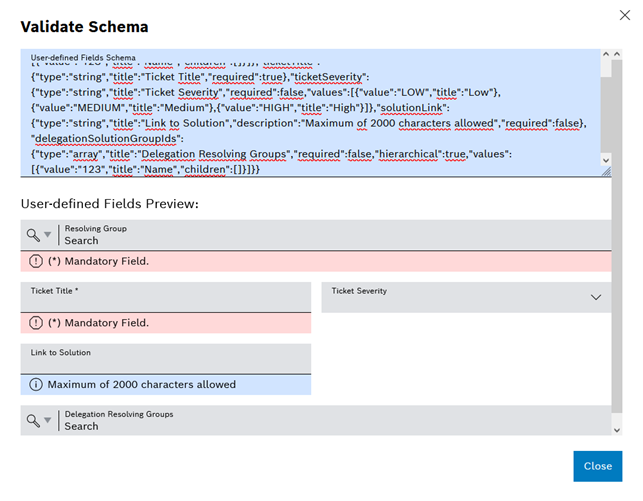Expand the Resolving Group search options arrow

47,236
